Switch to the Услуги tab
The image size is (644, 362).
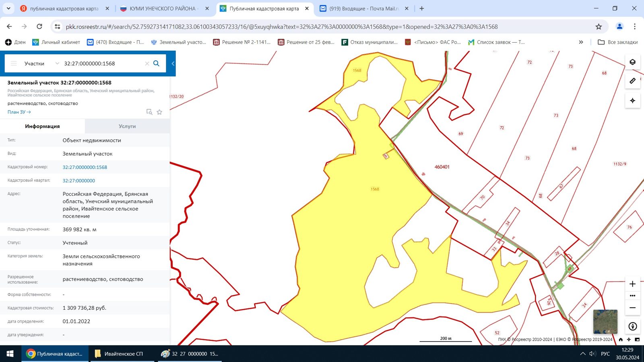click(127, 126)
